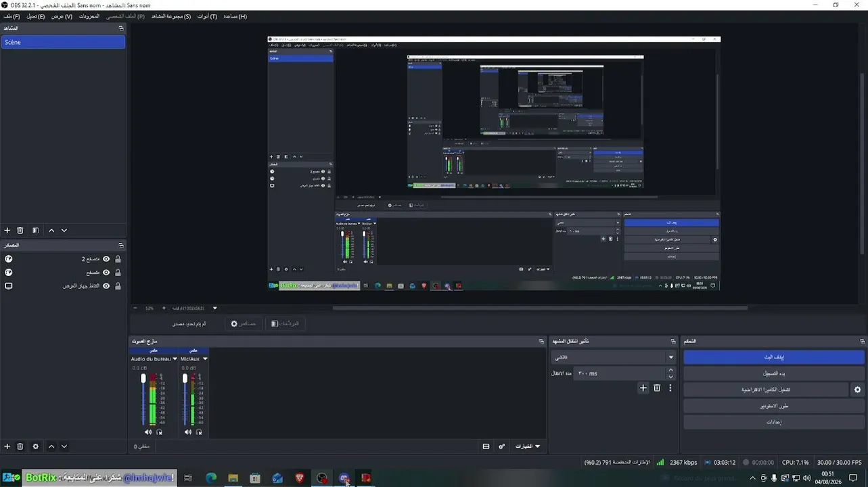The width and height of the screenshot is (868, 487).
Task: Toggle visibility eye of متصفح source
Action: 106,273
